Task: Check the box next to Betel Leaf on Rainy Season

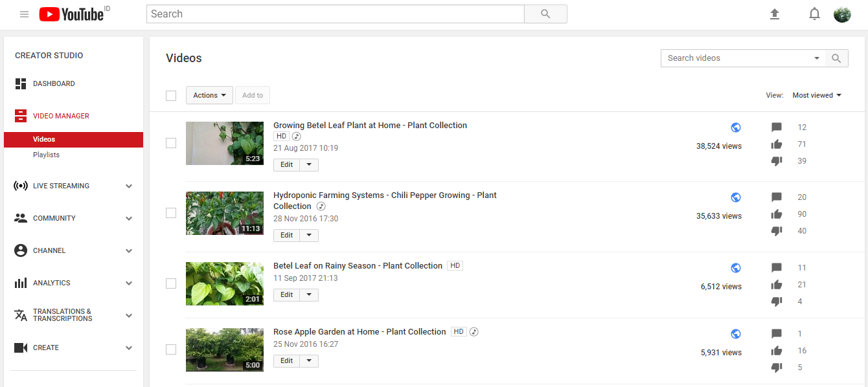Action: pyautogui.click(x=171, y=283)
